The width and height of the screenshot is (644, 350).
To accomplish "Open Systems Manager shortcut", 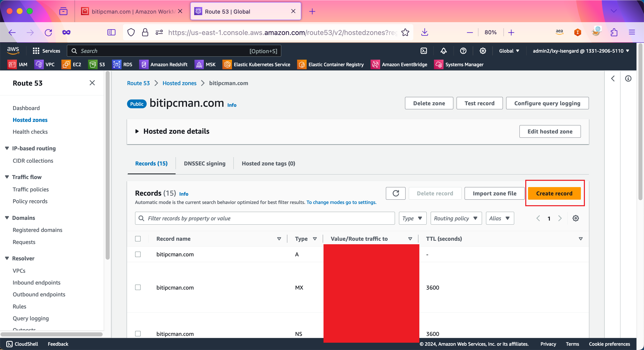I will (x=459, y=64).
